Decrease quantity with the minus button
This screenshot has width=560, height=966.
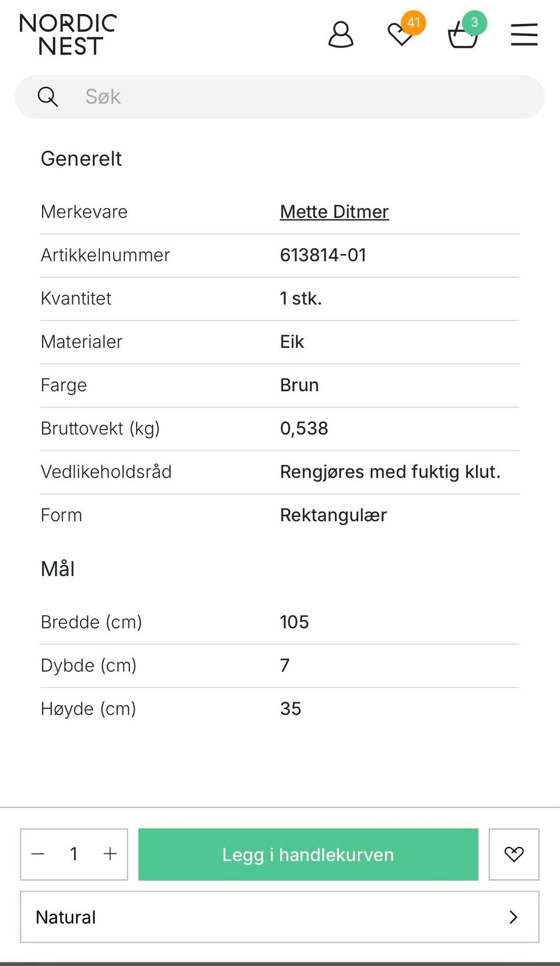click(38, 855)
